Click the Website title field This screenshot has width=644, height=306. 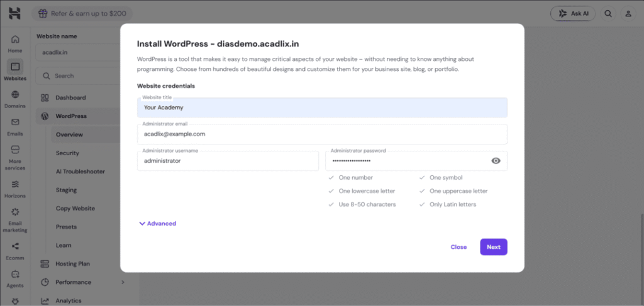click(x=322, y=107)
